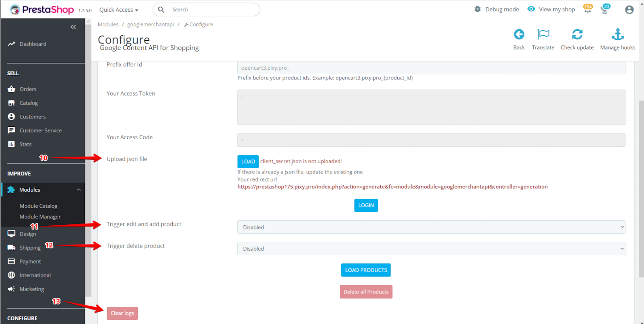Click the Customers person icon

pyautogui.click(x=11, y=117)
